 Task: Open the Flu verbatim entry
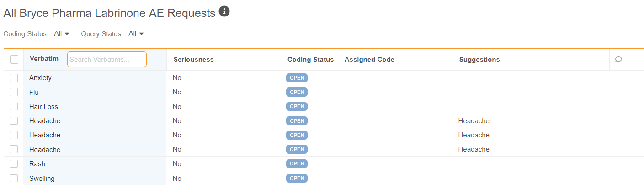click(34, 93)
